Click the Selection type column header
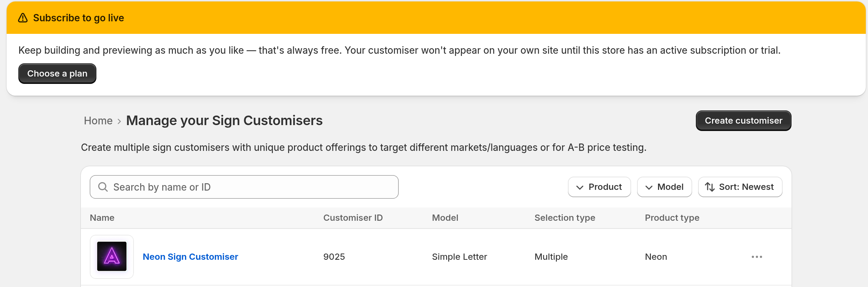Viewport: 868px width, 287px height. [x=565, y=218]
